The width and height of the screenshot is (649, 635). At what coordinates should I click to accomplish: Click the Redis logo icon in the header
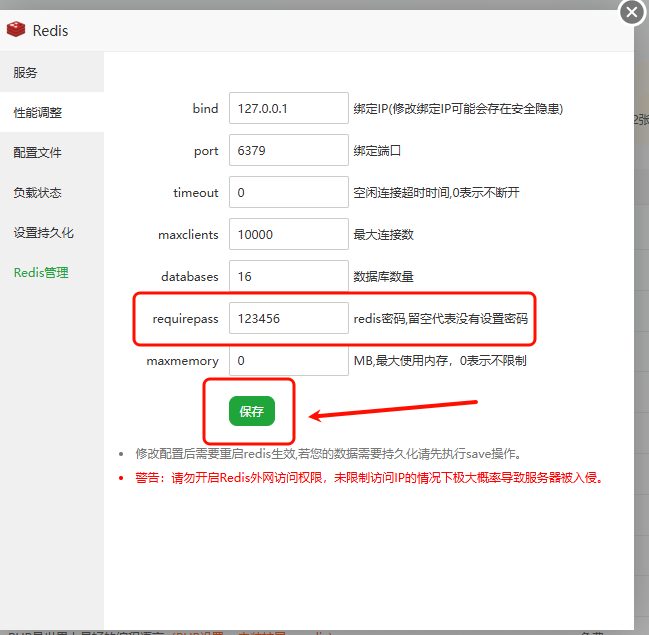[x=16, y=29]
